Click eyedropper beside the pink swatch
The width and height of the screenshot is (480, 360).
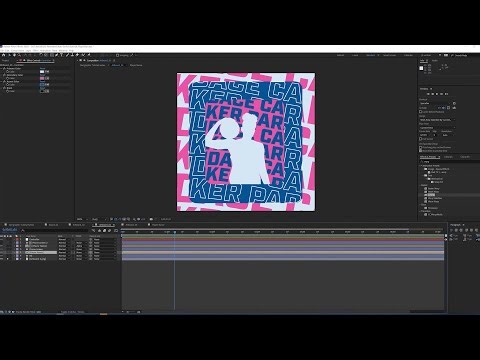point(47,78)
